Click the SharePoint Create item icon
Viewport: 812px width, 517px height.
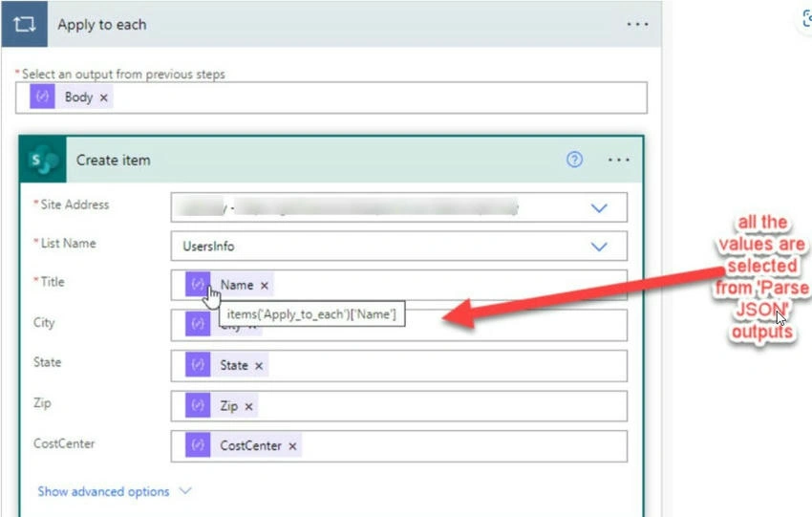pos(43,160)
